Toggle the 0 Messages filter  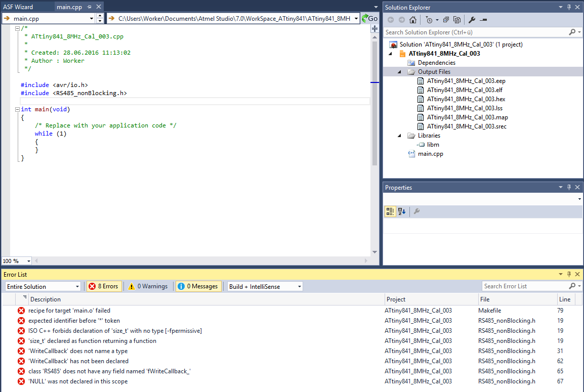click(198, 286)
